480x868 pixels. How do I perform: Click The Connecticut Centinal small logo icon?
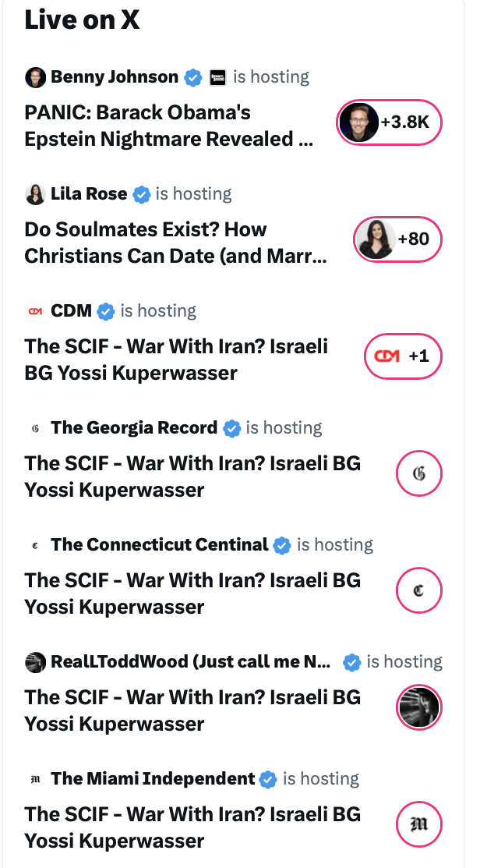tap(35, 545)
